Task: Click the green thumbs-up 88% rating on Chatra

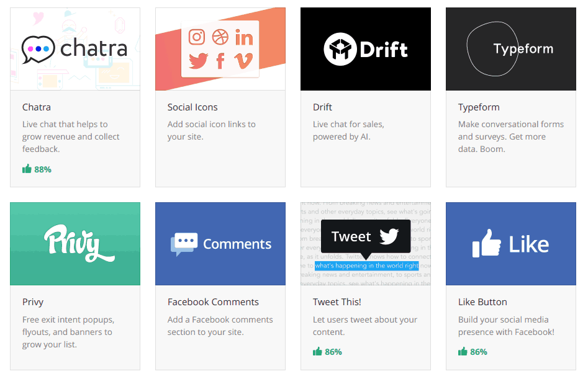Action: pyautogui.click(x=37, y=169)
